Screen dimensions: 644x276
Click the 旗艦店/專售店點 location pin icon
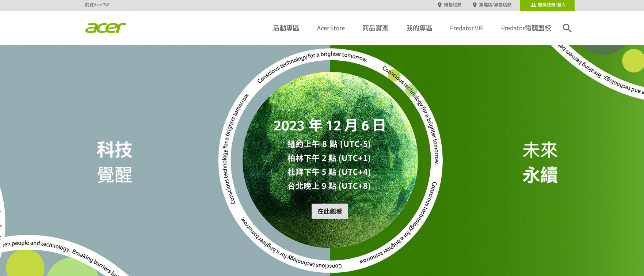tap(475, 5)
